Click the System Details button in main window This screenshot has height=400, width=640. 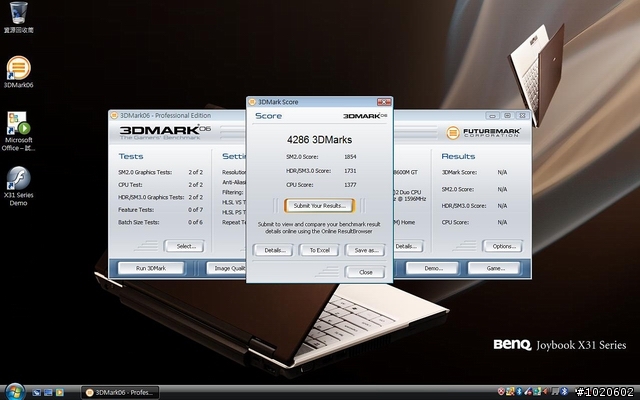[x=408, y=246]
